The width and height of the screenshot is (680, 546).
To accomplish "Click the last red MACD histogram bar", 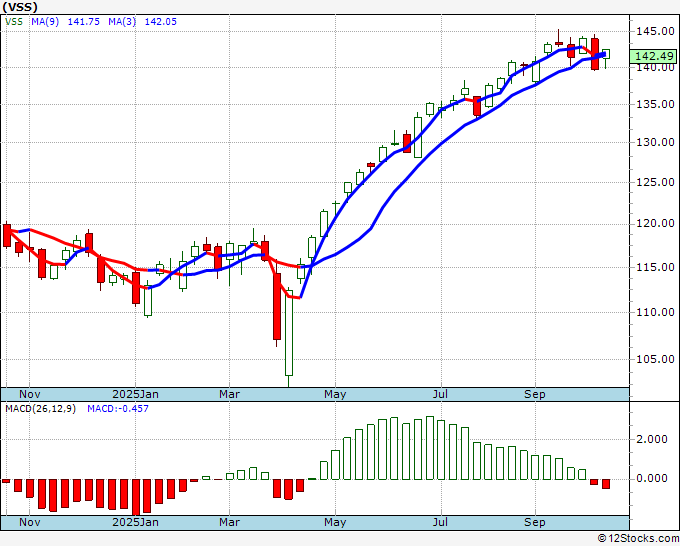I will coord(606,484).
